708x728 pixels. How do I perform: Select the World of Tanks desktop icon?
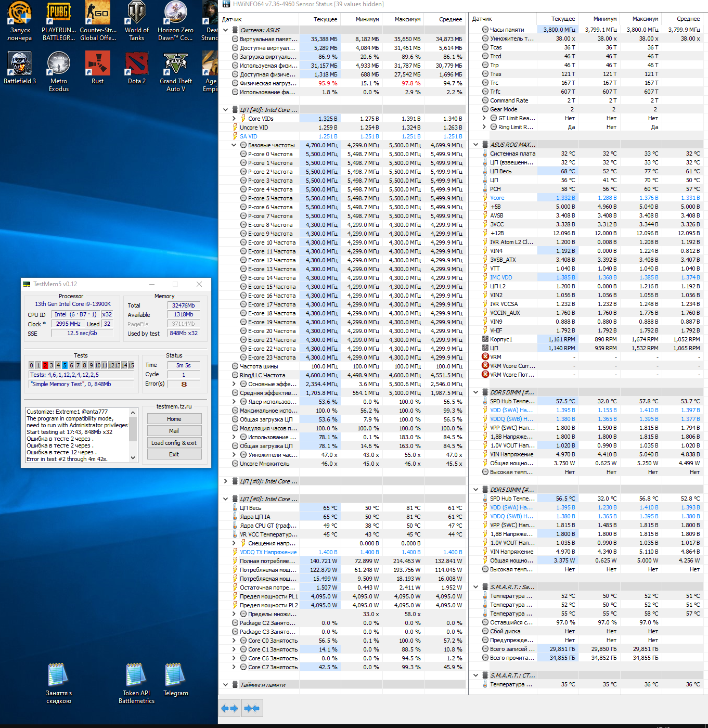coord(137,21)
